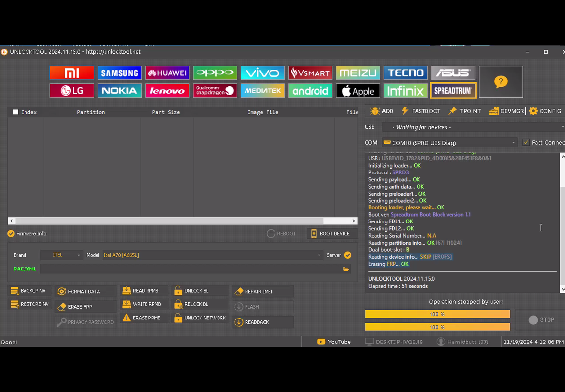Click the READBACK button
This screenshot has height=392, width=565.
click(x=263, y=322)
